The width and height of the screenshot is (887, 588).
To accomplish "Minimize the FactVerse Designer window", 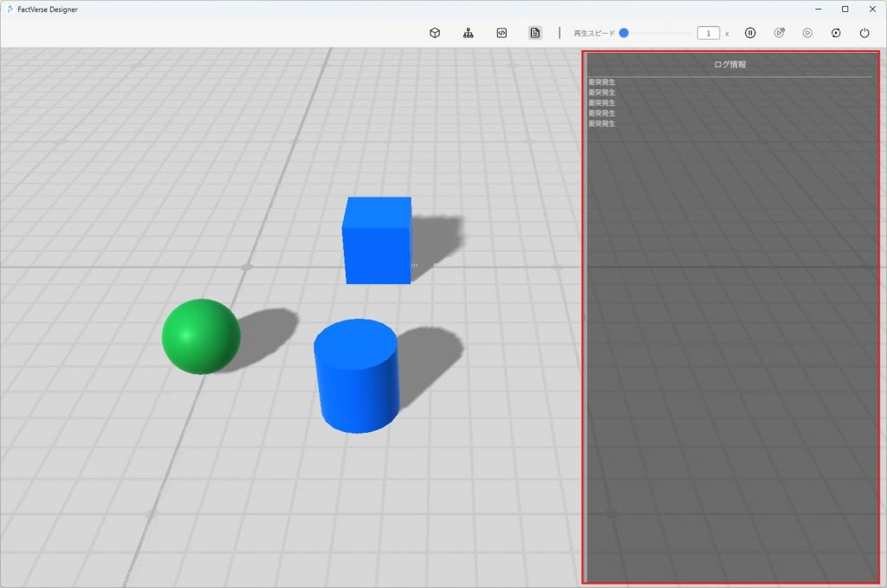I will [817, 10].
